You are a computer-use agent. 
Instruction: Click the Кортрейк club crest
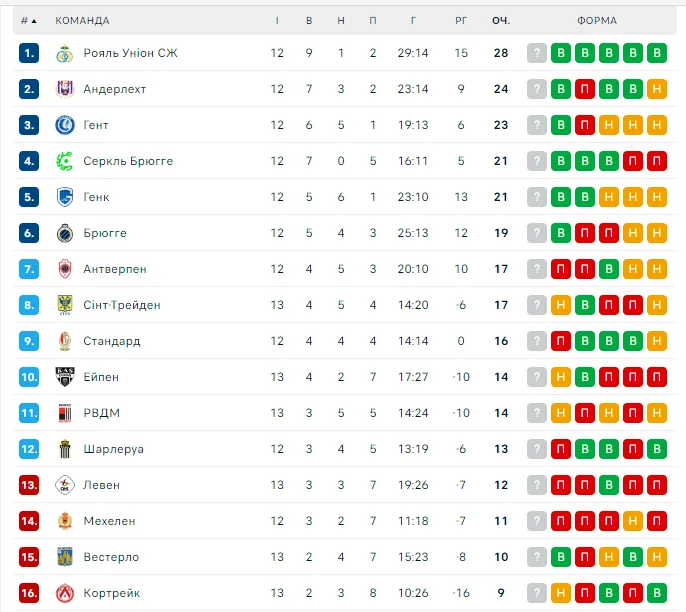tap(65, 593)
